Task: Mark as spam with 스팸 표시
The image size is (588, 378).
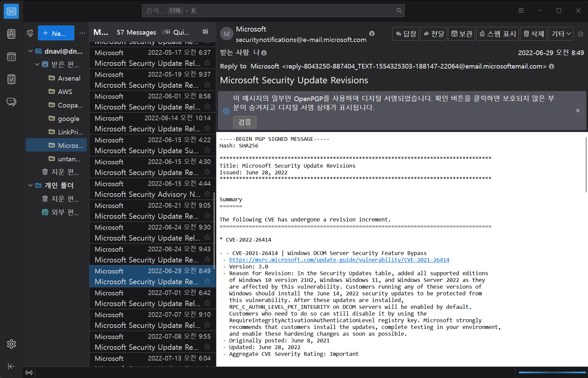Action: [x=498, y=34]
